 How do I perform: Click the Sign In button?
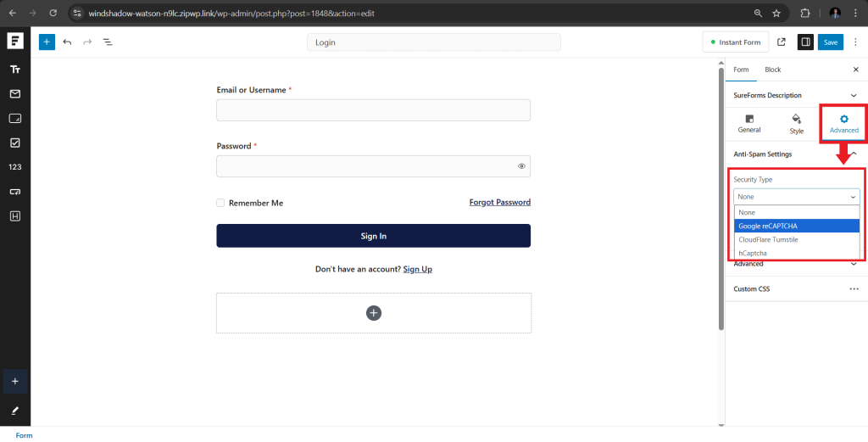coord(374,236)
